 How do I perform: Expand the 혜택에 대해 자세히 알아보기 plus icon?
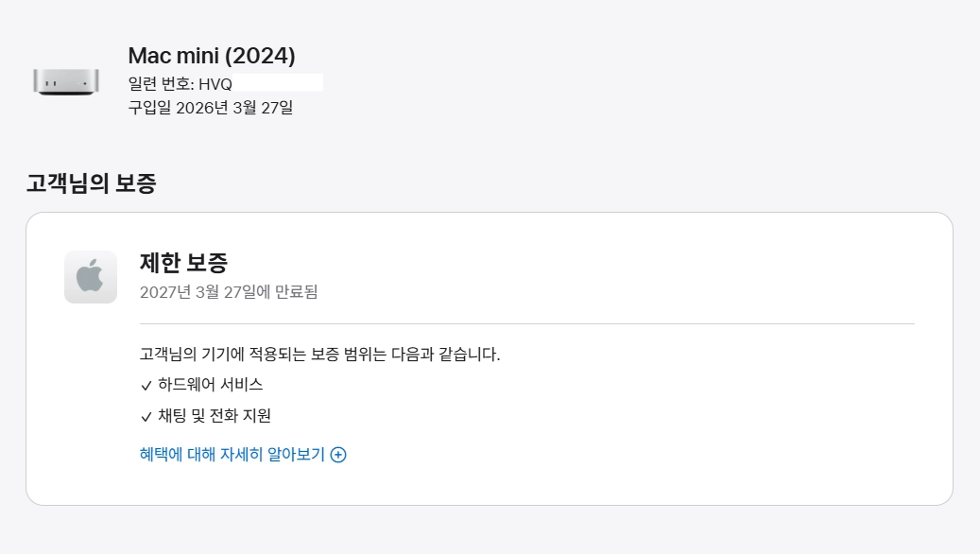click(338, 455)
